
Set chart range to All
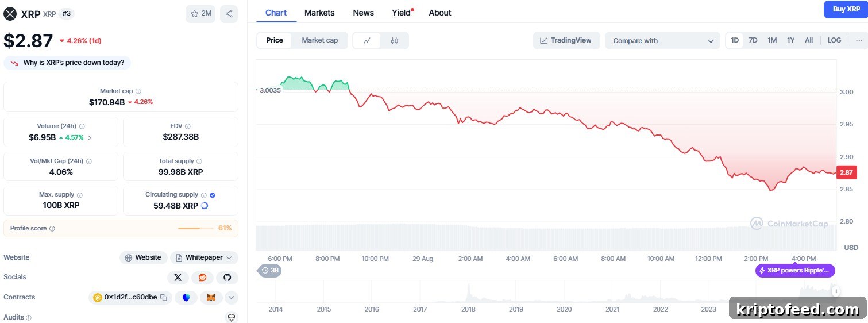(809, 40)
